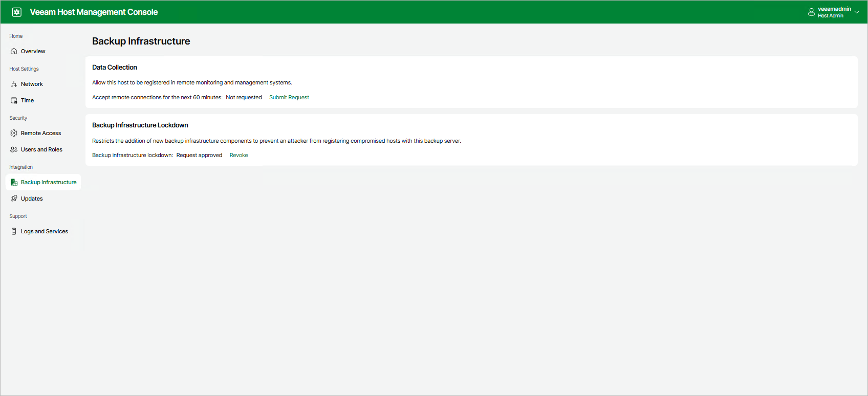Click Submit Request for data collection

(289, 97)
